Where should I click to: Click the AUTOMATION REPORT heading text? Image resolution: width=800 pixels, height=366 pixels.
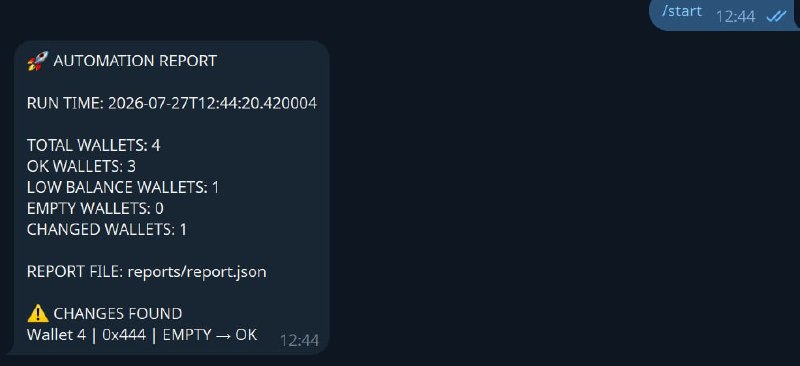[135, 61]
